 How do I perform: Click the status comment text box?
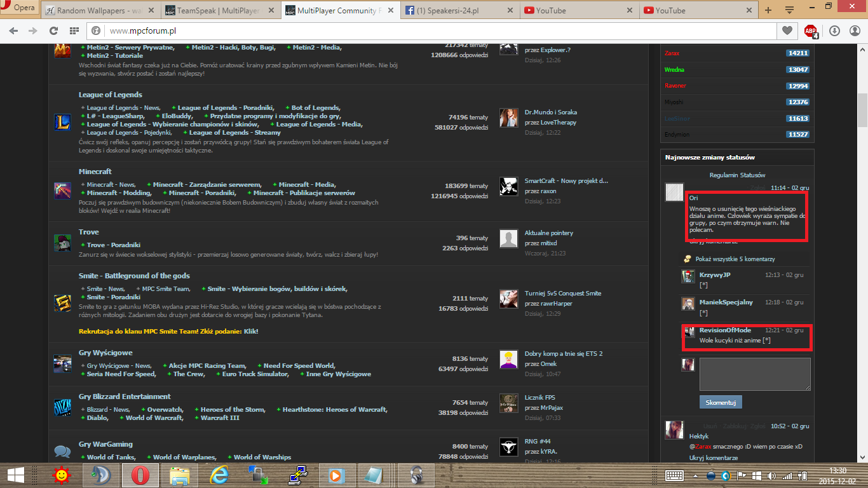[x=755, y=374]
